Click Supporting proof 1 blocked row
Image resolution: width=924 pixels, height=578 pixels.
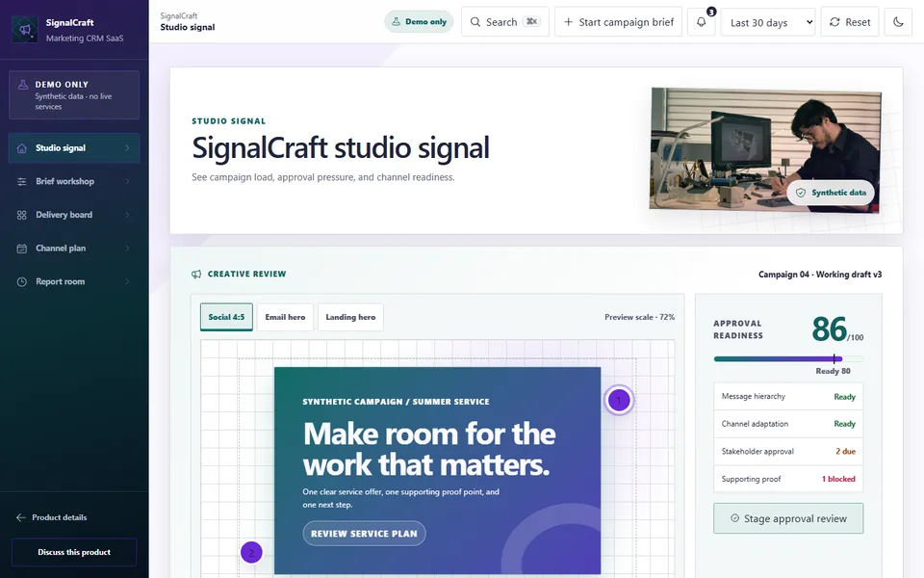tap(788, 479)
